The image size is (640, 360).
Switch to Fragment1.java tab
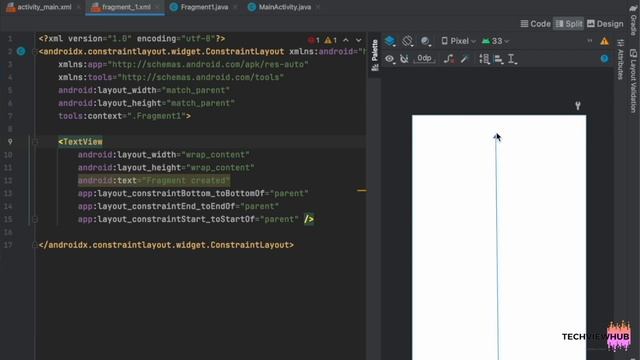pos(199,7)
